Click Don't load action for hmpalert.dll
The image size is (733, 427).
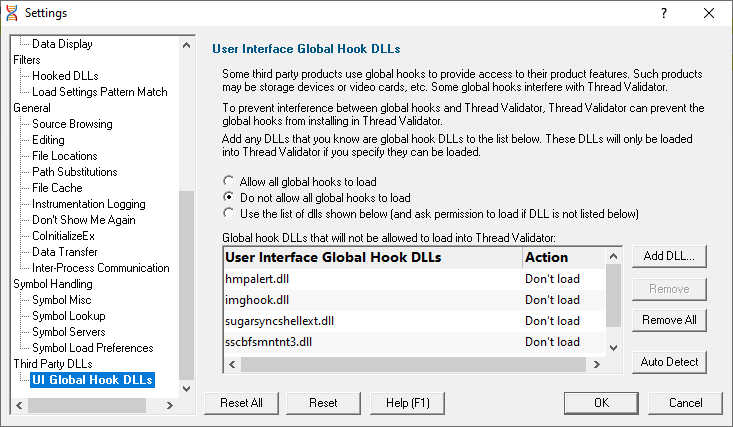click(552, 279)
